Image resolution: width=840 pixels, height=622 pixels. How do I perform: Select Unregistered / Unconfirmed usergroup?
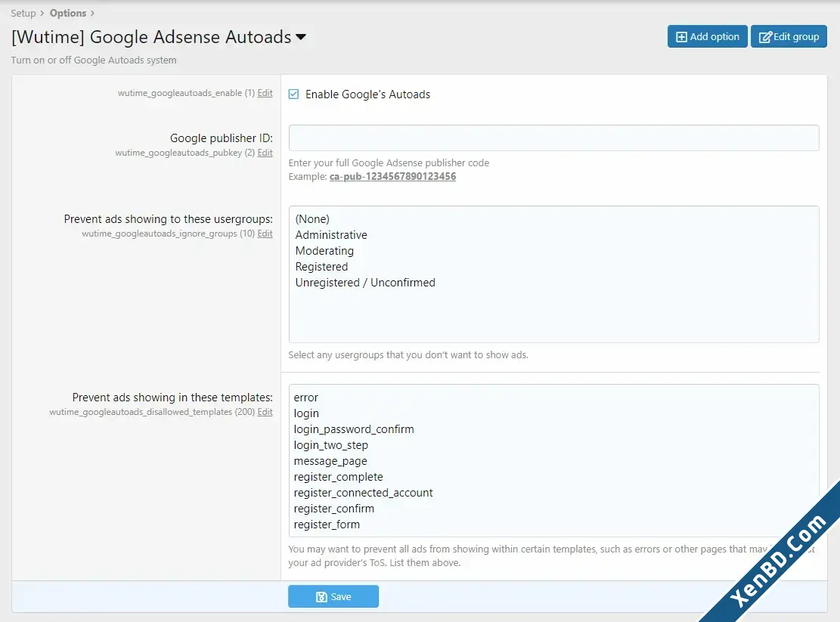pyautogui.click(x=365, y=283)
